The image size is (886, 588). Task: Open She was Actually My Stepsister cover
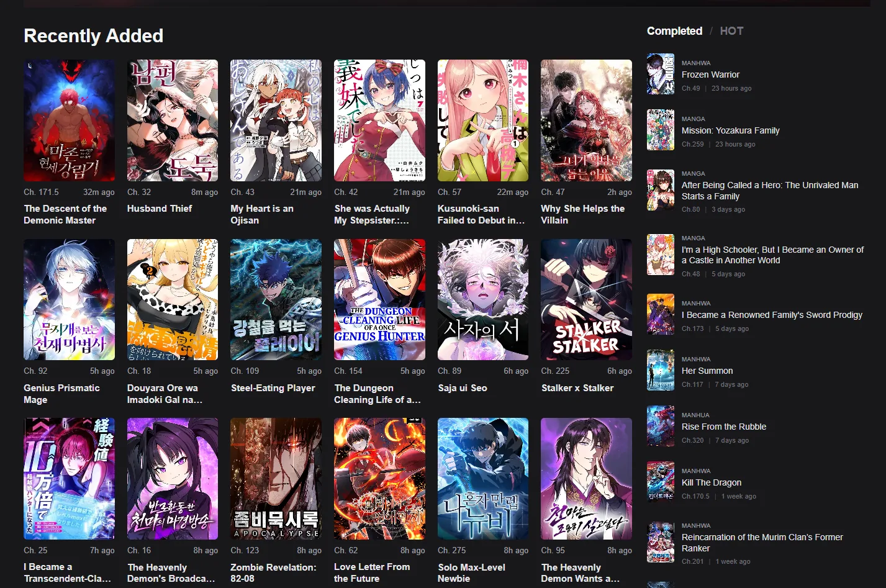pyautogui.click(x=379, y=120)
